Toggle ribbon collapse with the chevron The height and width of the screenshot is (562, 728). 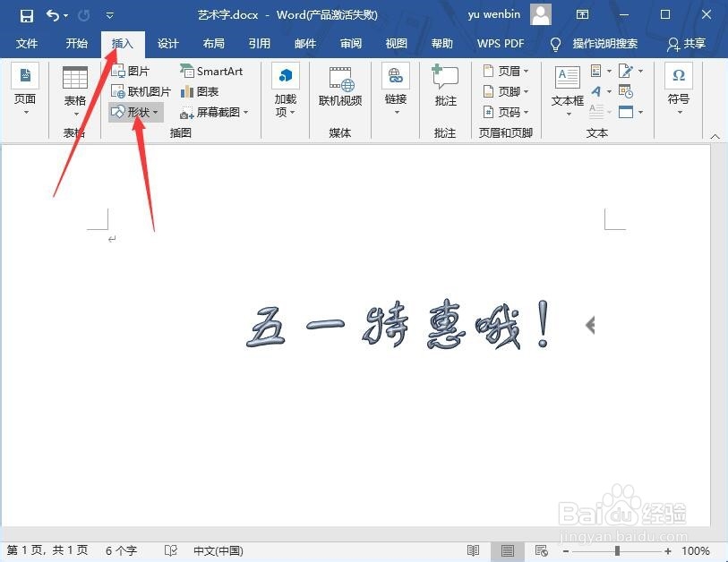[714, 135]
